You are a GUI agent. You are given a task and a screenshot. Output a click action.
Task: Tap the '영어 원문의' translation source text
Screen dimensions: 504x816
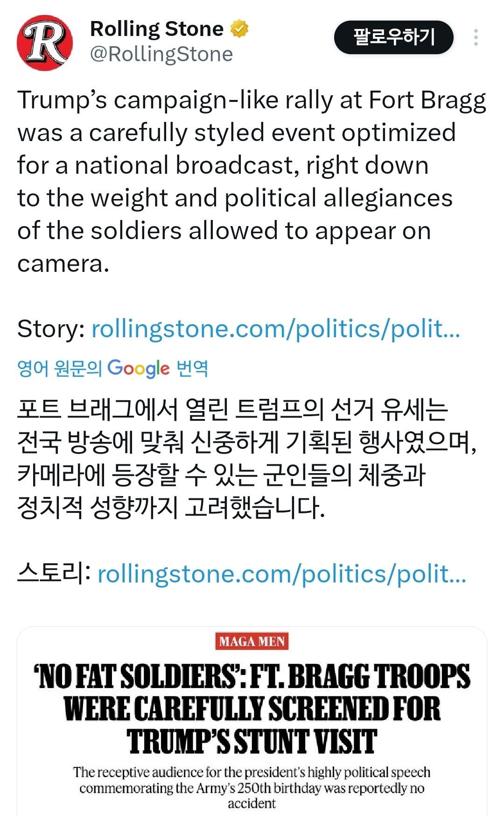[59, 369]
